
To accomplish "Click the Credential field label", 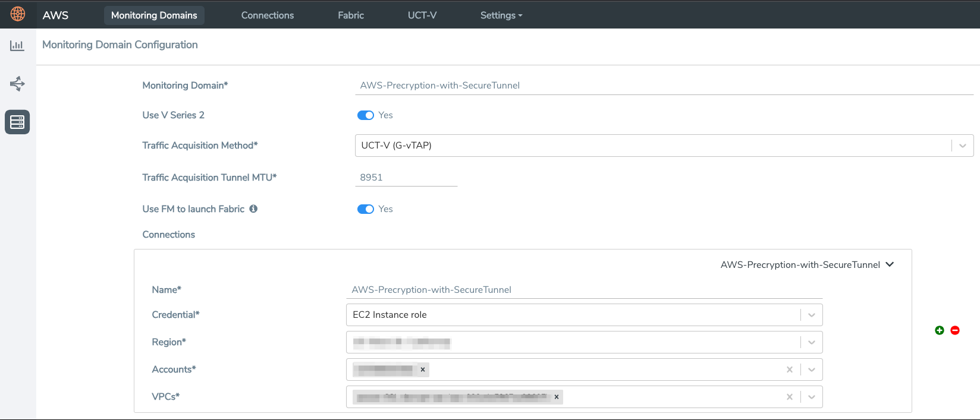I will 175,315.
